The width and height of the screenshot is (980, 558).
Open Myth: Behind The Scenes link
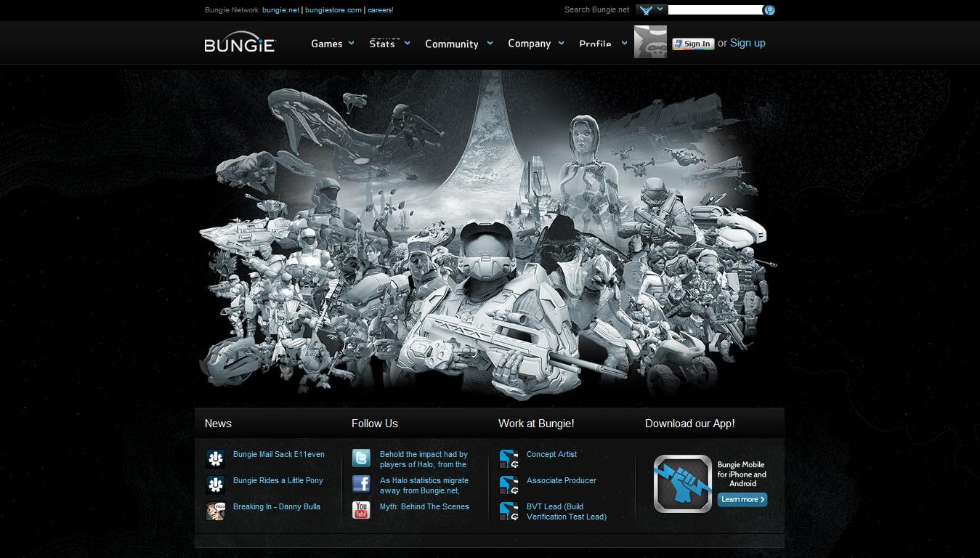[x=424, y=506]
